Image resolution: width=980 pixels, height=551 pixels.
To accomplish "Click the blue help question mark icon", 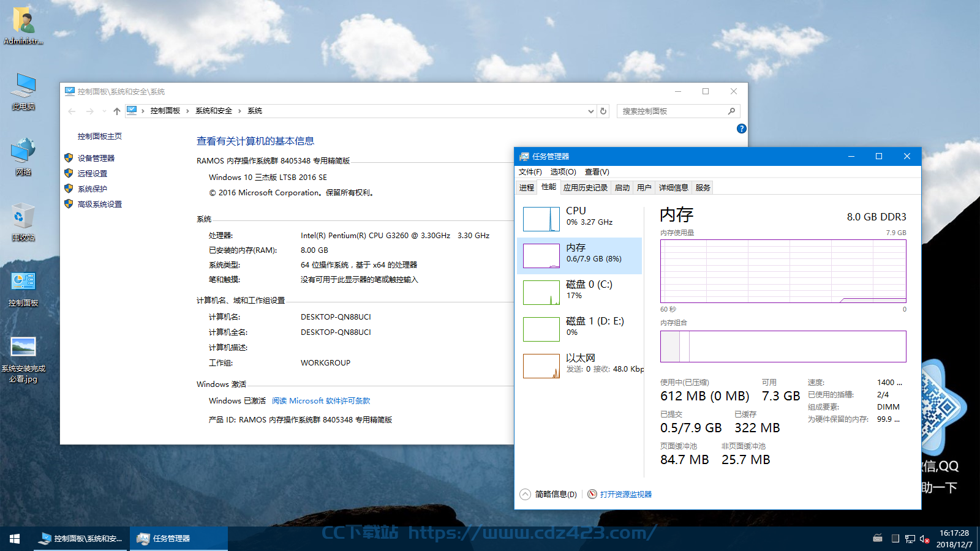I will (742, 129).
